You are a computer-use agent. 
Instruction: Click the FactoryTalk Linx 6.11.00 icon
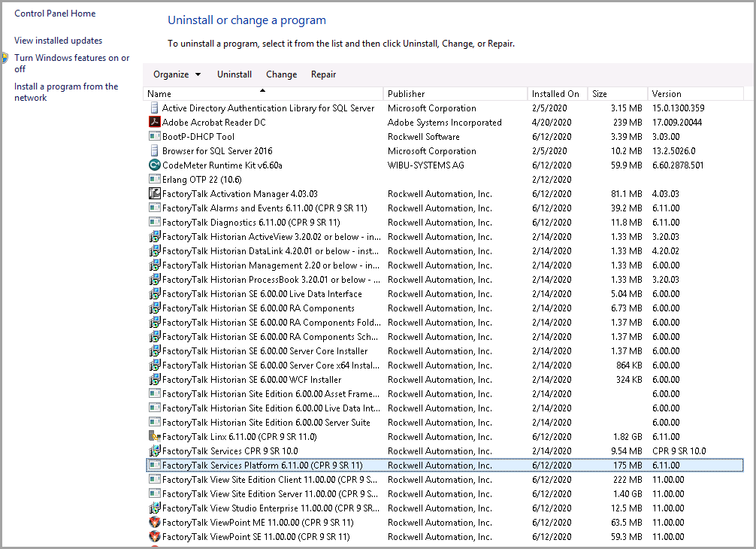[154, 437]
